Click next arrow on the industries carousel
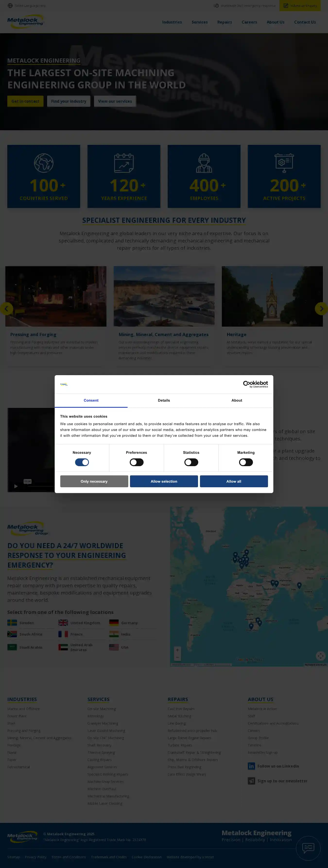The height and width of the screenshot is (868, 328). point(321,308)
